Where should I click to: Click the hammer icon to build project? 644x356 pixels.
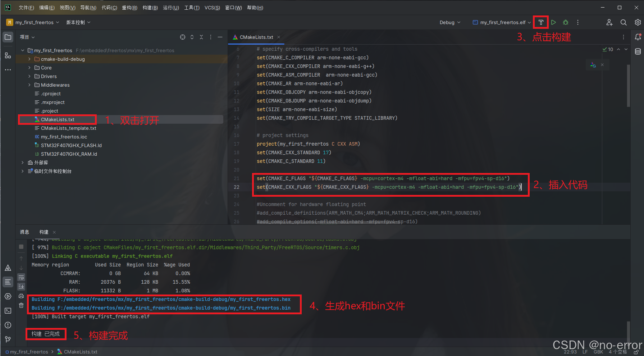(x=541, y=22)
